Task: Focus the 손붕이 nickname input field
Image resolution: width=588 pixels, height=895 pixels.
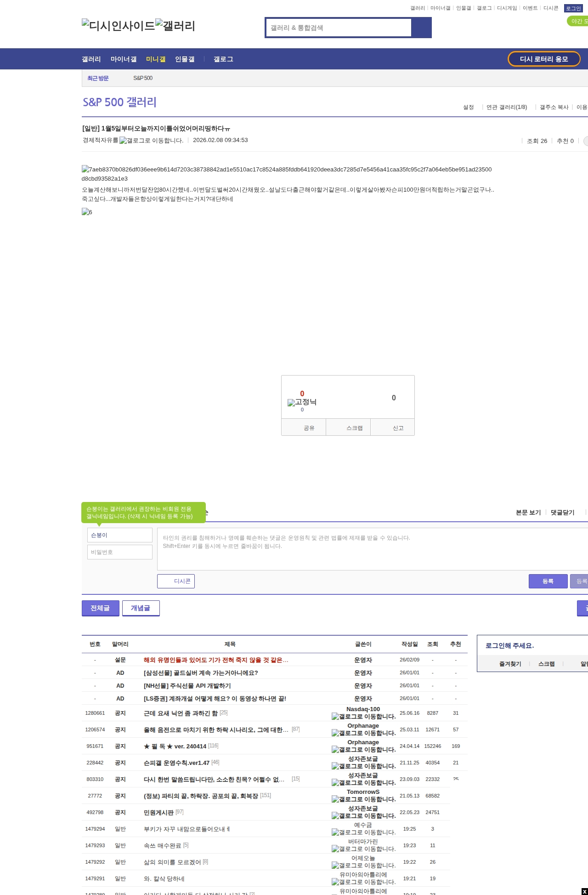Action: pyautogui.click(x=120, y=535)
